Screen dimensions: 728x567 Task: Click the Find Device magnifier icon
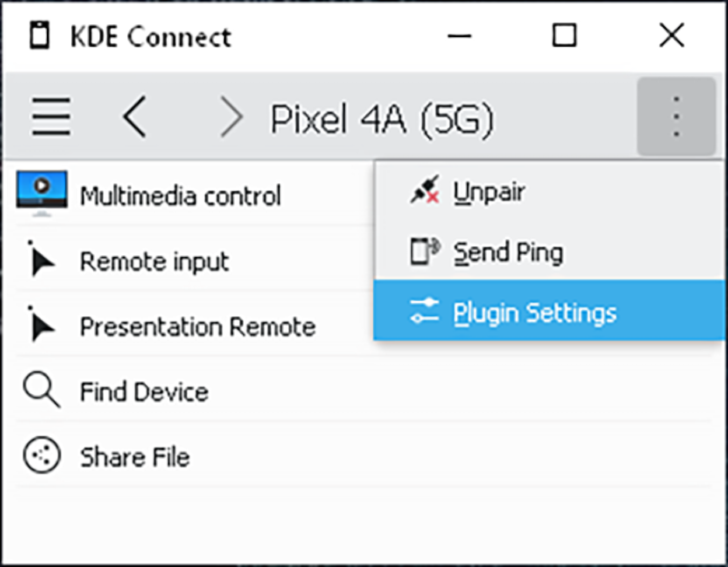click(x=41, y=390)
